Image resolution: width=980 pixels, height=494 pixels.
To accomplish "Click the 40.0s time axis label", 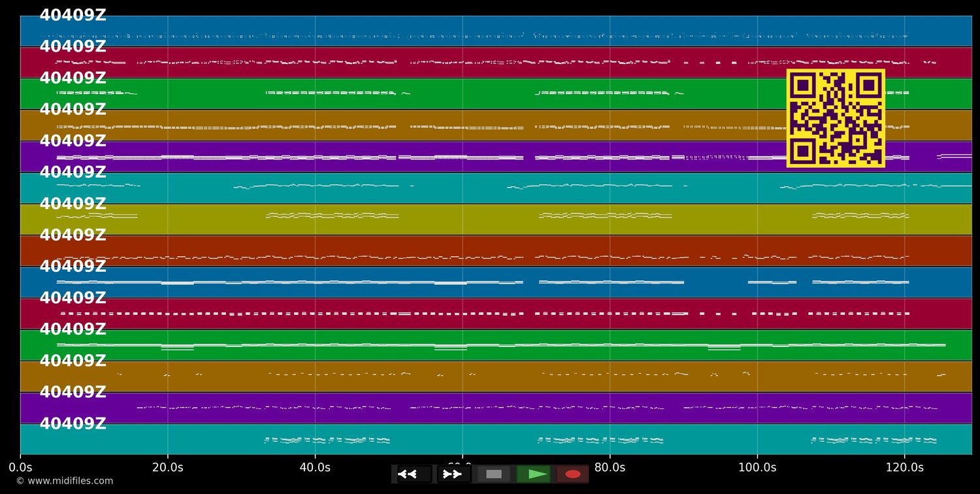I will pyautogui.click(x=315, y=468).
